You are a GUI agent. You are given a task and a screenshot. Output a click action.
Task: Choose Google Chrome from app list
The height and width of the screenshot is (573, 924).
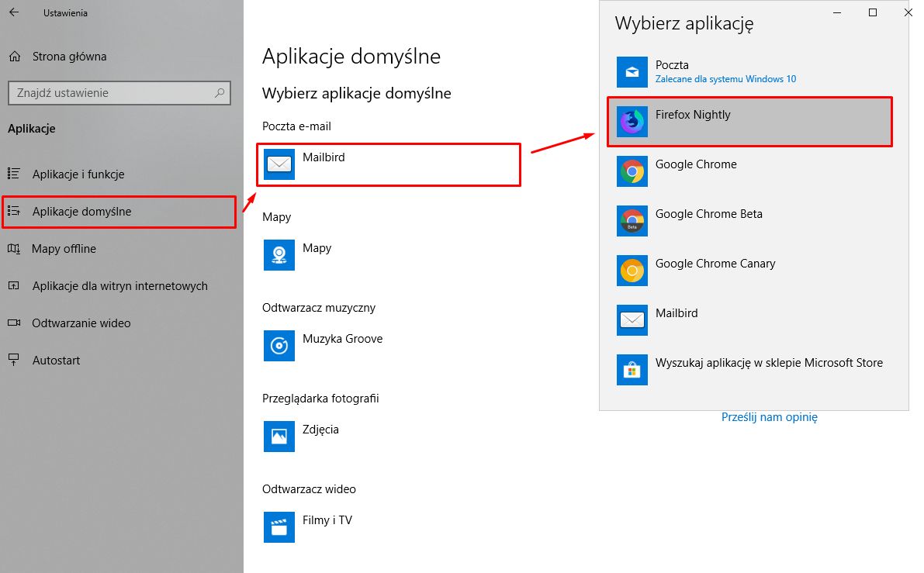697,164
